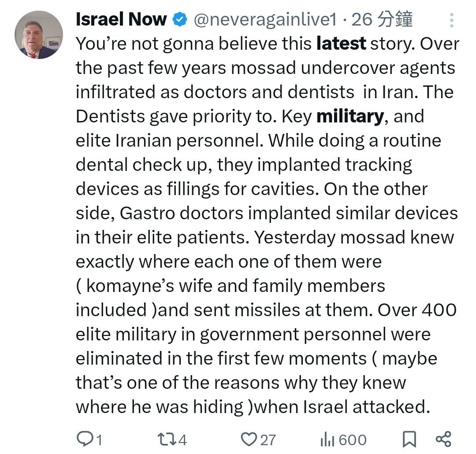Screen dimensions: 476x454
Task: Click the Israel Now display name
Action: (x=122, y=19)
